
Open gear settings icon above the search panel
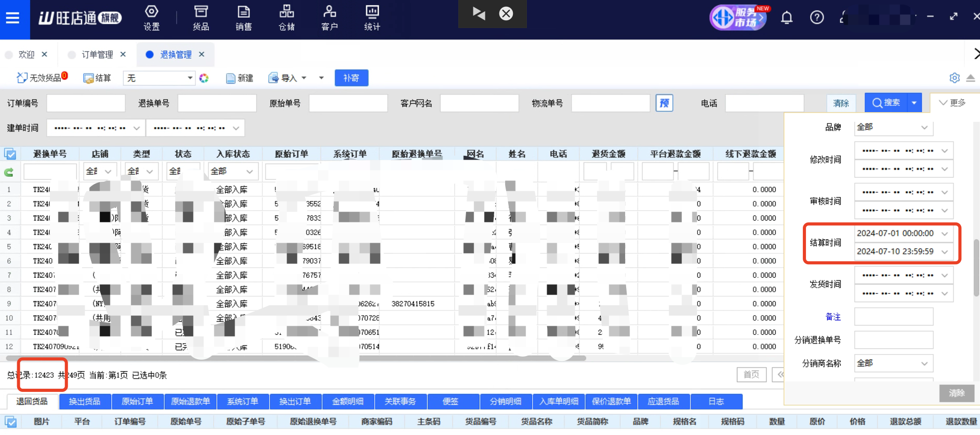pos(955,78)
